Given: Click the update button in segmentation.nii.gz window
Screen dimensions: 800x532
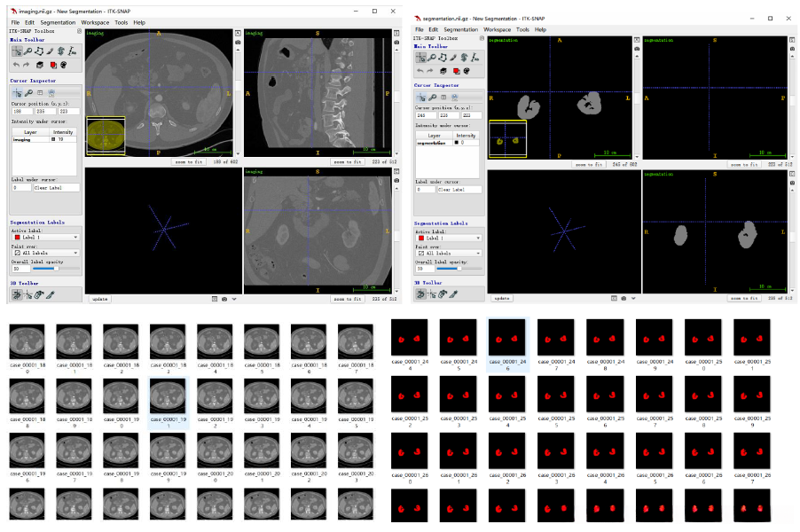Looking at the screenshot, I should 502,298.
